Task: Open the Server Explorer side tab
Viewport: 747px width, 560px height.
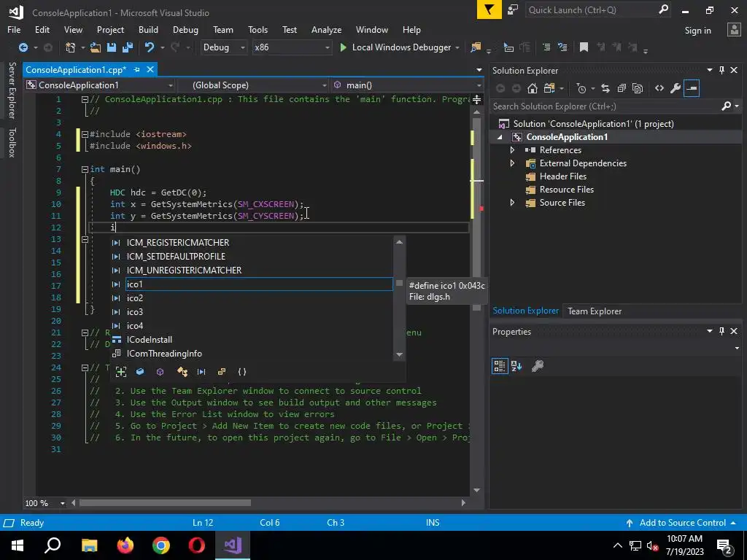Action: [12, 90]
